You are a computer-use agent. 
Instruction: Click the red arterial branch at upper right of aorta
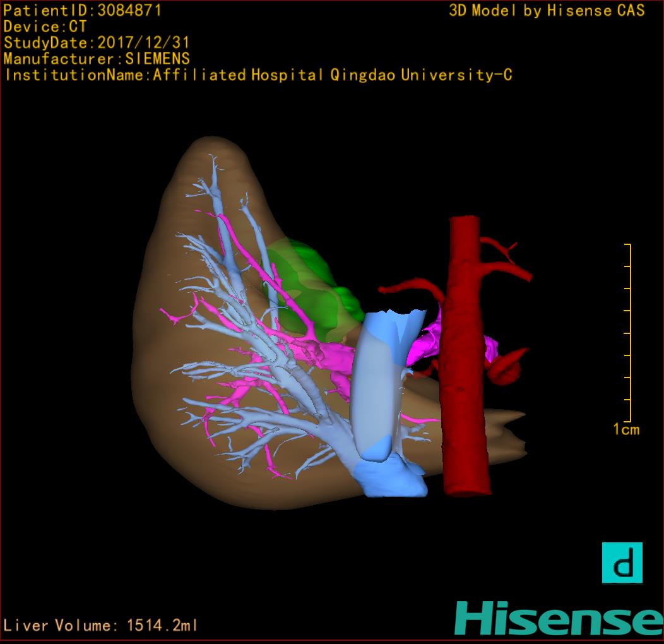pyautogui.click(x=511, y=268)
